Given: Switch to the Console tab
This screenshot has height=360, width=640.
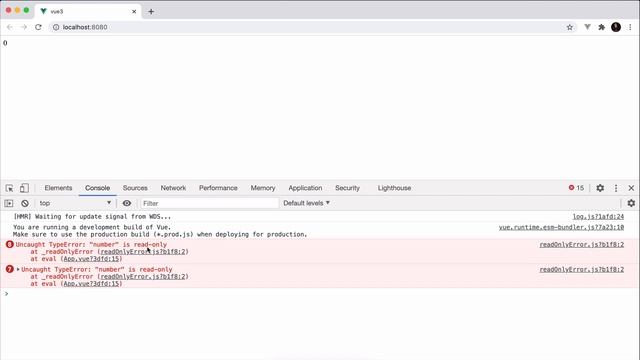Looking at the screenshot, I should (x=98, y=188).
